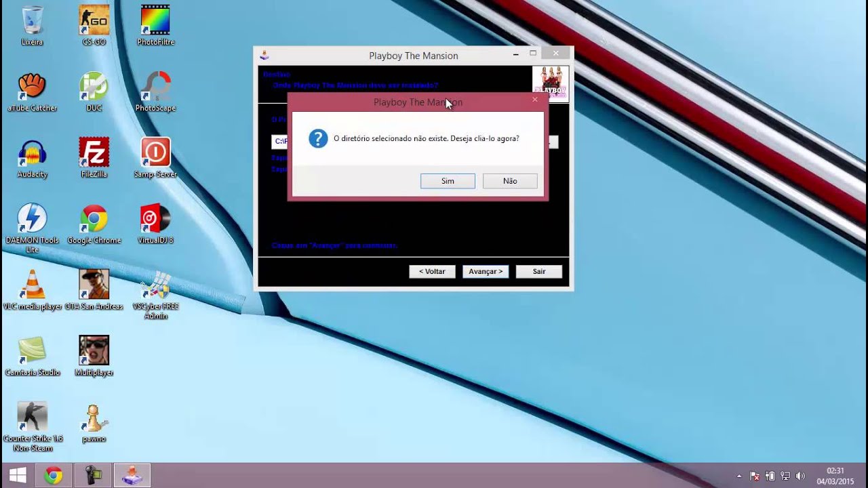Viewport: 868px width, 488px height.
Task: Launch the CS-GO desktop shortcut
Action: click(x=94, y=26)
